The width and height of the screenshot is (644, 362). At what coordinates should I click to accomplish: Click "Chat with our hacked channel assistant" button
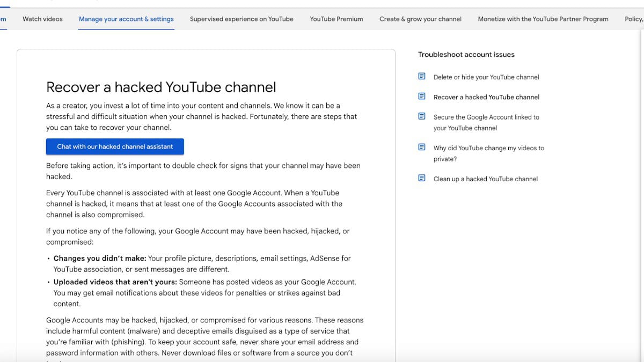[115, 146]
